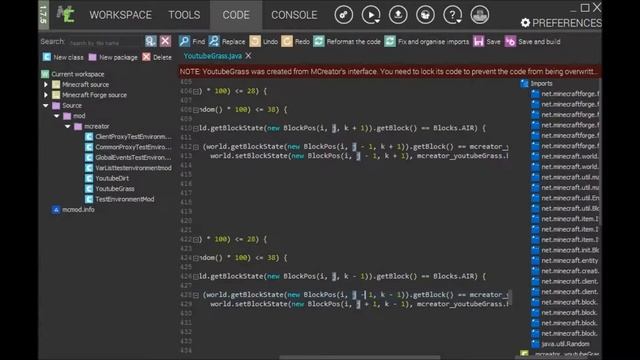Open the TOOLS tab
The width and height of the screenshot is (640, 360).
coord(184,15)
